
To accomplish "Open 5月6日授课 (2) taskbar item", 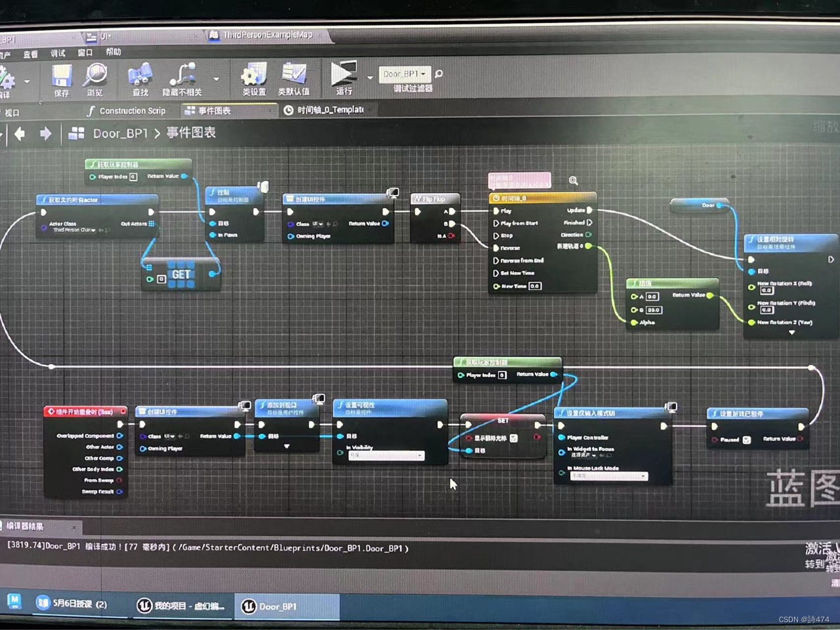I will 72,603.
